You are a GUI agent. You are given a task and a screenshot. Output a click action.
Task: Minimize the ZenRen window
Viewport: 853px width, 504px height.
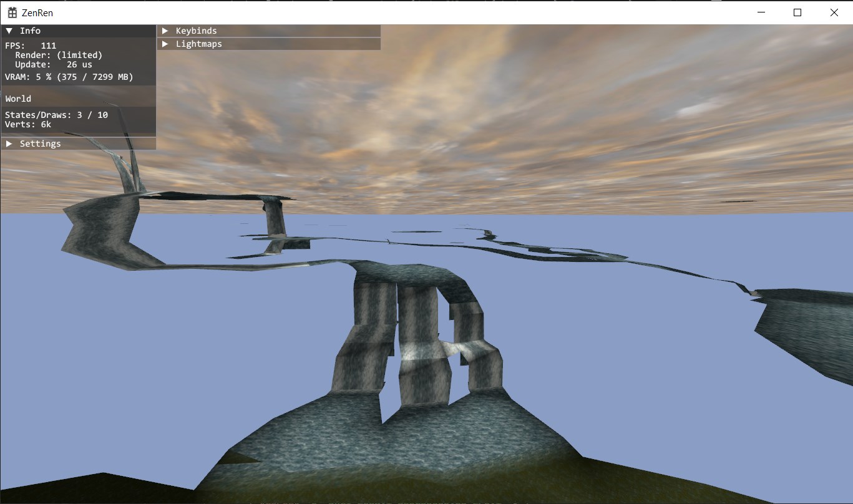tap(761, 12)
